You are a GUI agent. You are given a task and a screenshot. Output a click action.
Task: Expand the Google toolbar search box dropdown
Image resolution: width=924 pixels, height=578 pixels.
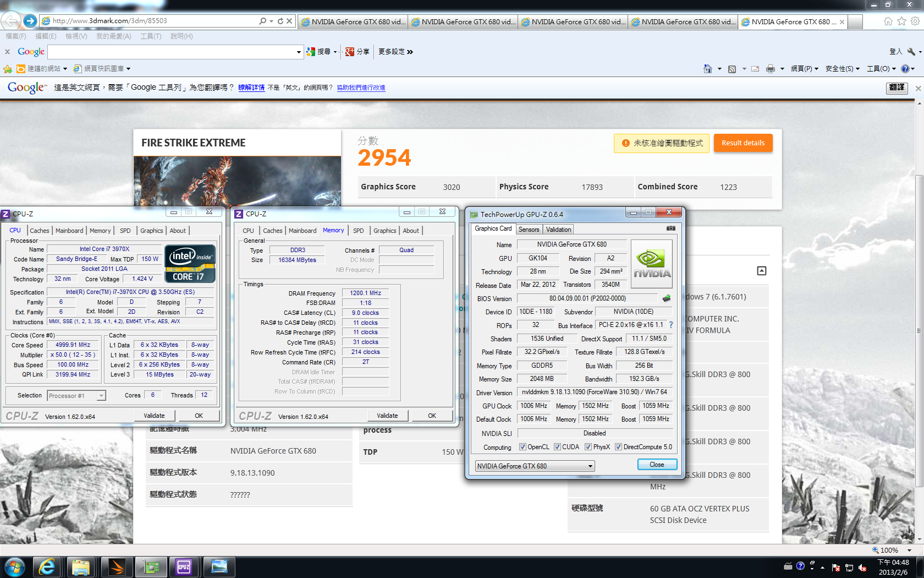[299, 52]
